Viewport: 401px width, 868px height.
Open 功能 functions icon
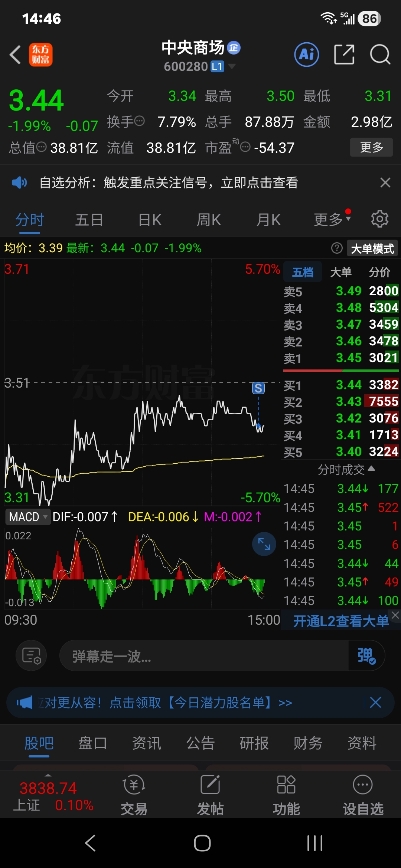pyautogui.click(x=286, y=795)
